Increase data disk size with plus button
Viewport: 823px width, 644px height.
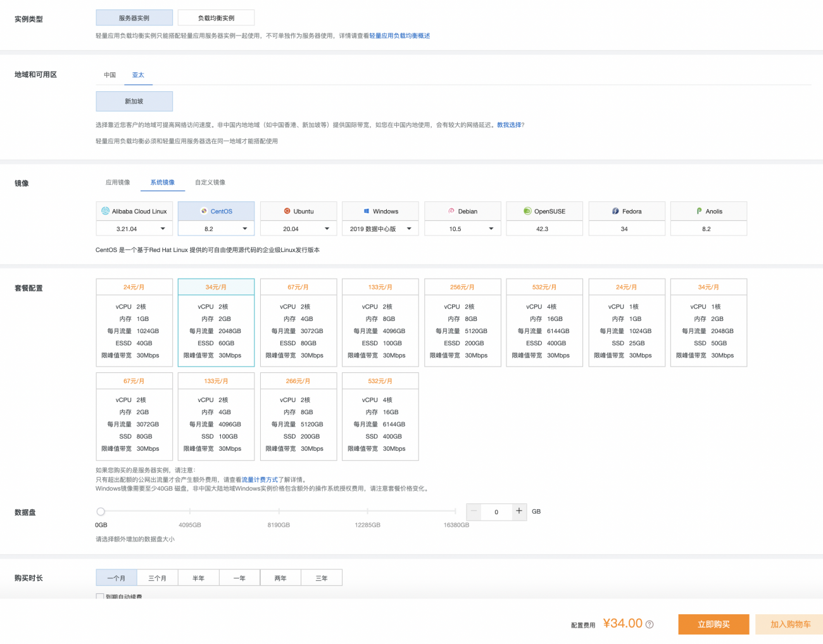point(519,511)
